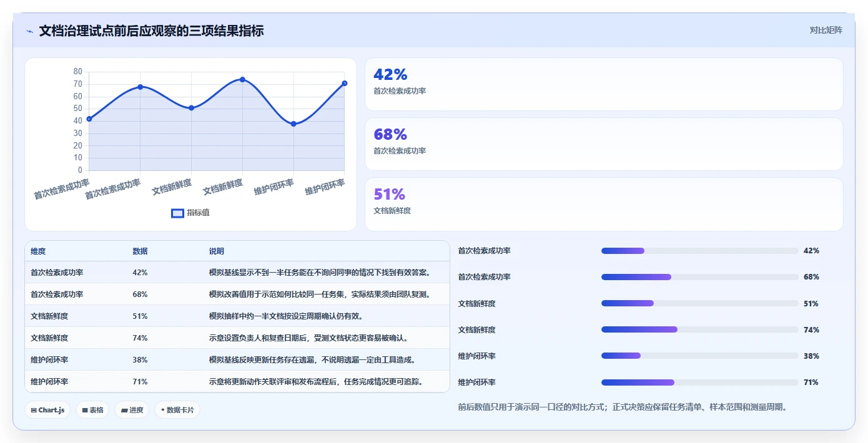Select the 表格 chip
This screenshot has width=868, height=443.
click(x=93, y=410)
